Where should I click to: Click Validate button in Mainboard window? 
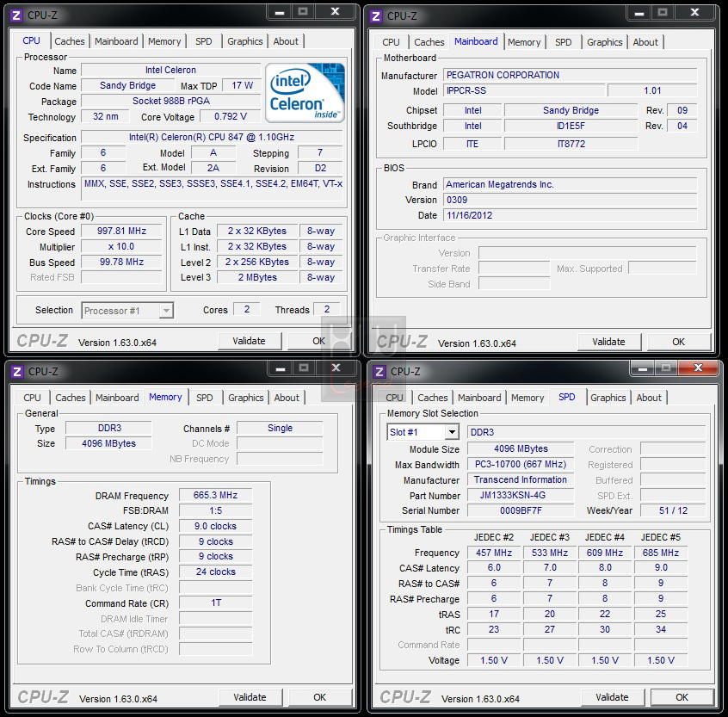(608, 342)
